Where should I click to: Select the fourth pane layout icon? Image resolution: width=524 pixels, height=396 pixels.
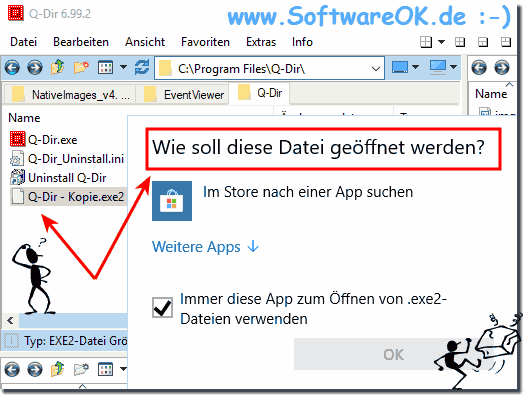tap(506, 42)
